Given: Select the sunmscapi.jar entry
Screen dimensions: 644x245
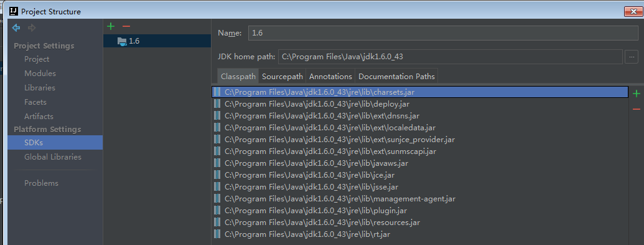Looking at the screenshot, I should pos(420,151).
